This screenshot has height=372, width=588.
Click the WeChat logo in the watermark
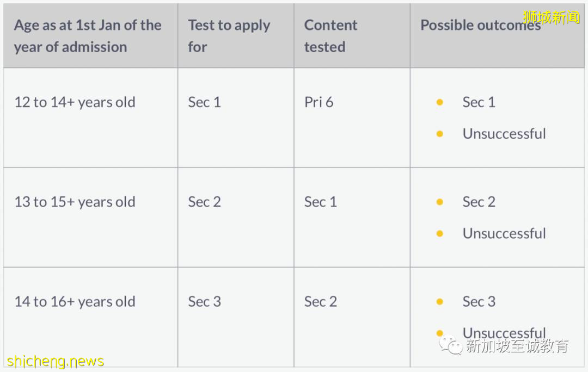pyautogui.click(x=451, y=345)
